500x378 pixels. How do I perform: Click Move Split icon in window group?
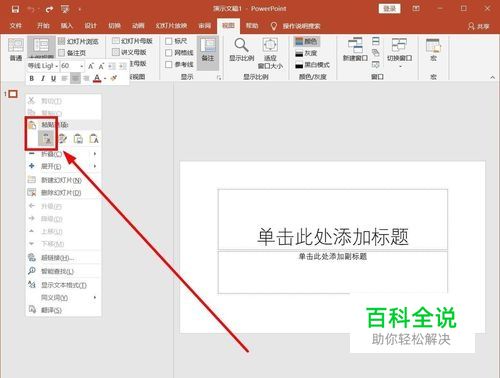point(376,64)
